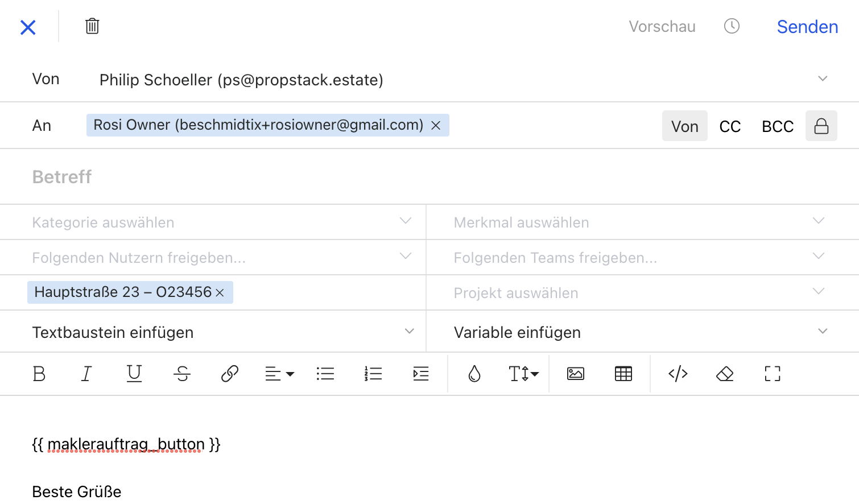Screen dimensions: 859x504
Task: Open the schedule send clock icon
Action: 732,26
